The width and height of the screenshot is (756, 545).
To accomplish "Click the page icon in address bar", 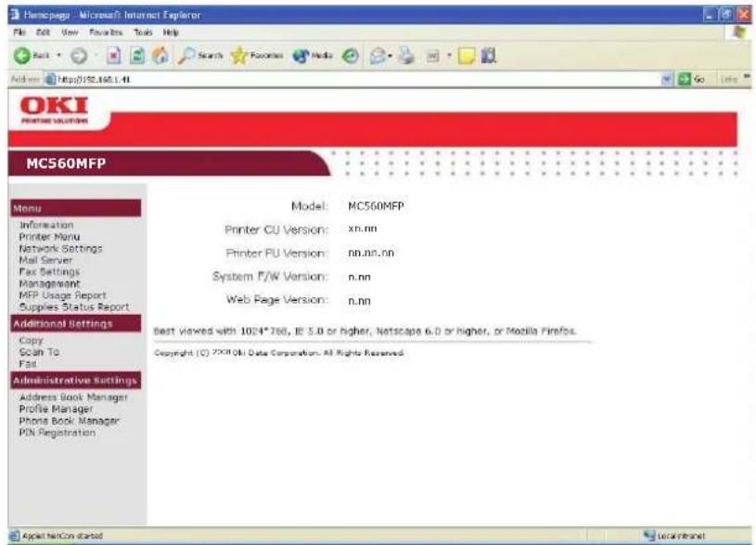I will pyautogui.click(x=50, y=79).
